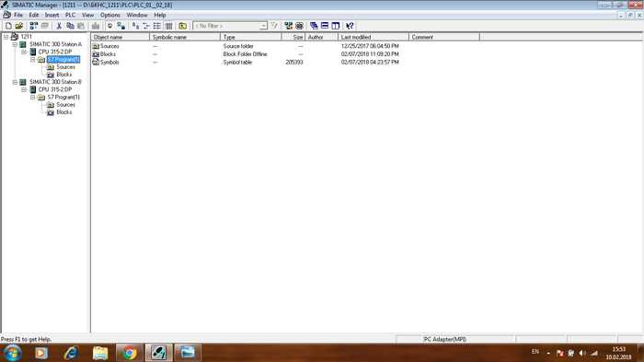Open the Options menu
The image size is (644, 362).
[x=110, y=15]
